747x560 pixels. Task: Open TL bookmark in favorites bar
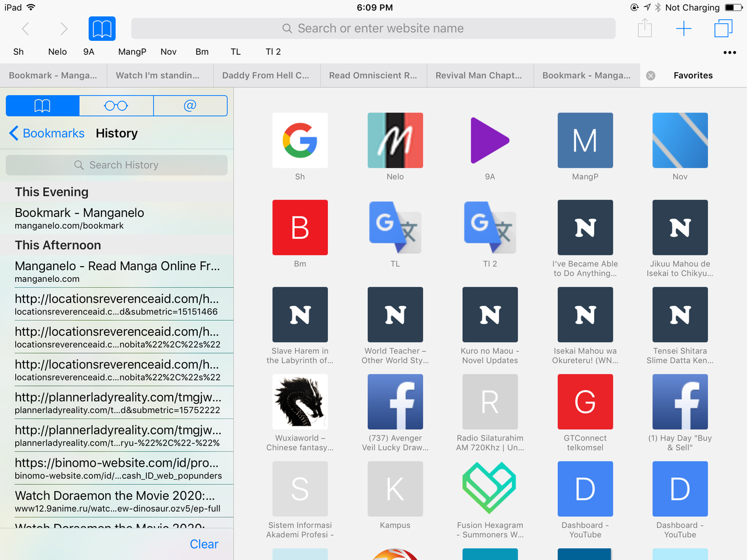(x=236, y=52)
